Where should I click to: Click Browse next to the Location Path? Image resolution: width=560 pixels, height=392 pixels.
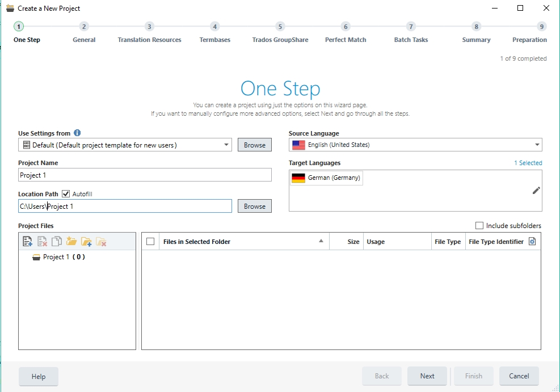point(255,206)
